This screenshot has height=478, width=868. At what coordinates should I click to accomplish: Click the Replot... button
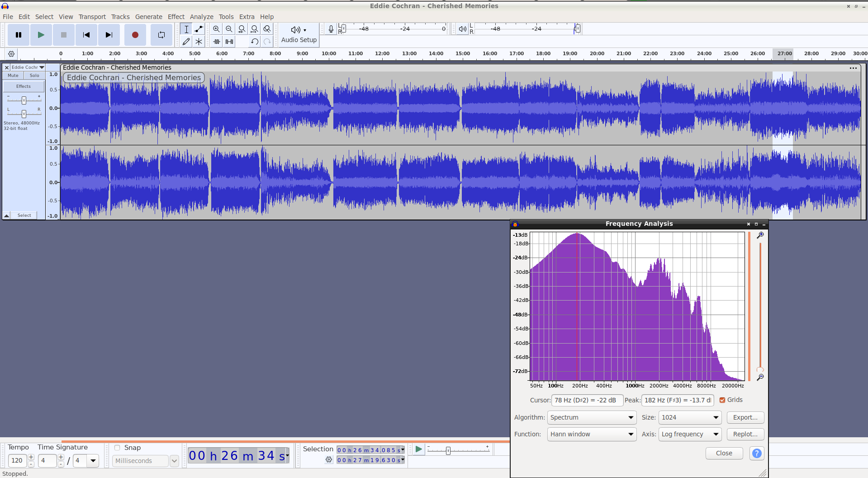(x=745, y=434)
